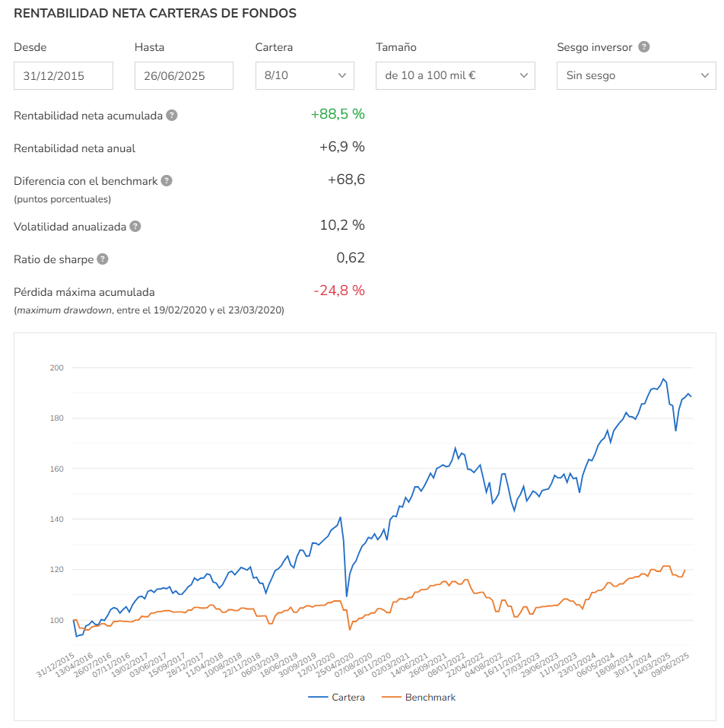
Task: Click the blue Cartera legend line marker
Action: [318, 697]
